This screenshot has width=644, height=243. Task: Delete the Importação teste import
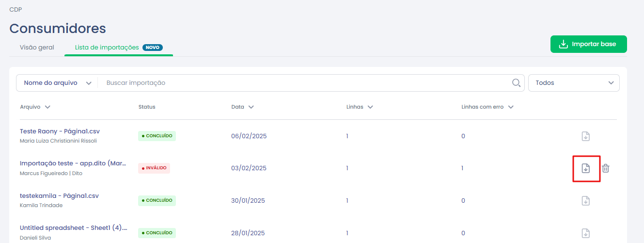click(x=606, y=168)
